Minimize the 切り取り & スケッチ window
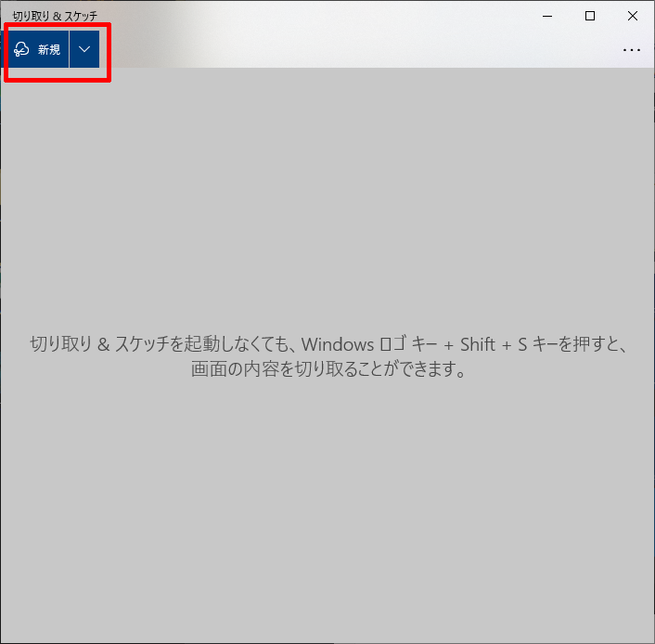Viewport: 655px width, 644px height. pos(546,16)
